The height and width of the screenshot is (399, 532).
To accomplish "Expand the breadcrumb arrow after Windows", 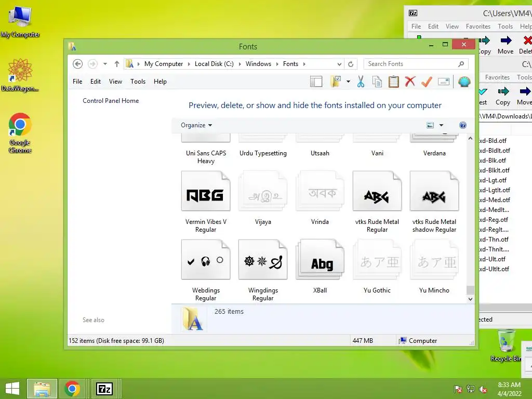I will (277, 64).
